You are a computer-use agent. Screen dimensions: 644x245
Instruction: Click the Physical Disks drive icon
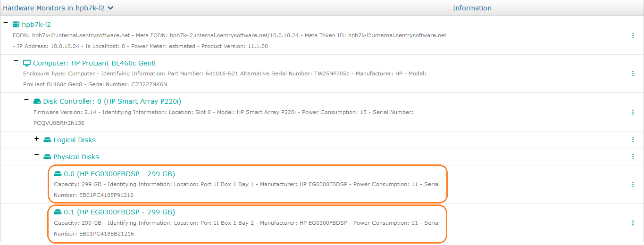pyautogui.click(x=47, y=157)
